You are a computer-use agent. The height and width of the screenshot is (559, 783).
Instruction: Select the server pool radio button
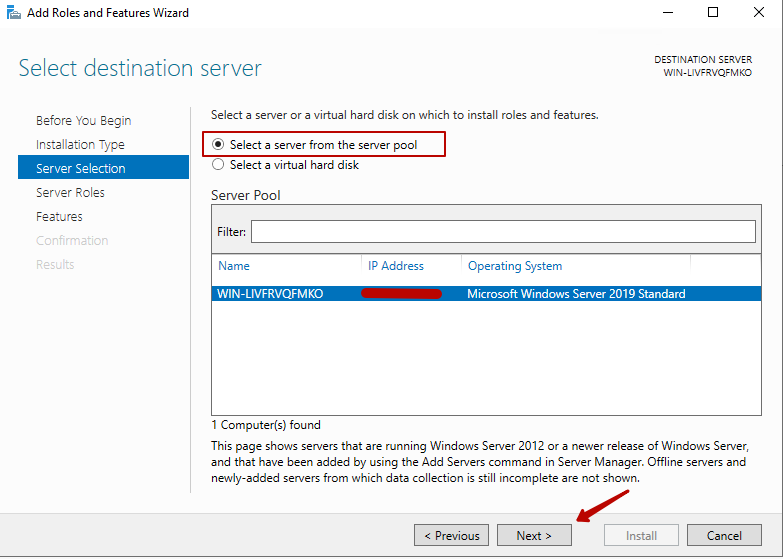click(x=219, y=145)
